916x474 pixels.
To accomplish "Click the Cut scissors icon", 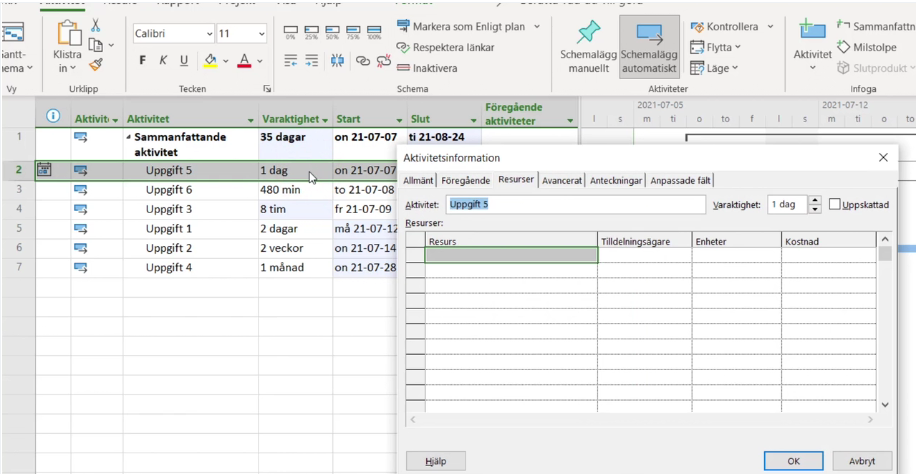I will (x=95, y=25).
